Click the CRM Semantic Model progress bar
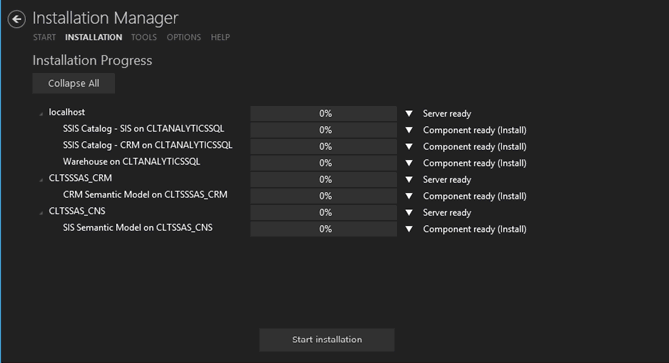 point(324,196)
